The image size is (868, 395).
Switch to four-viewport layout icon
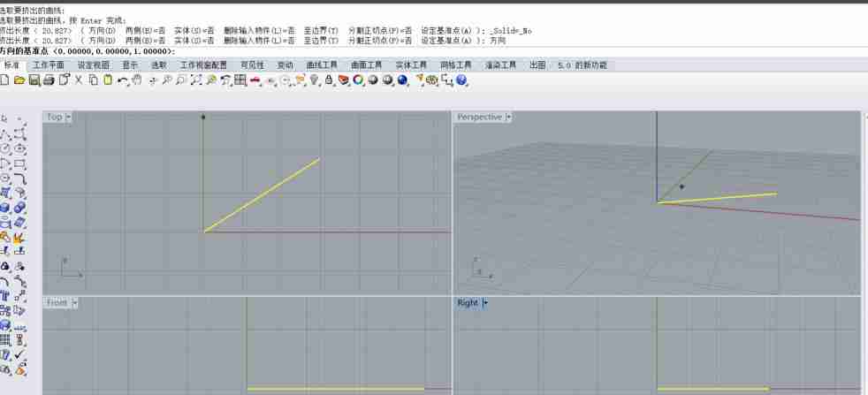[240, 80]
